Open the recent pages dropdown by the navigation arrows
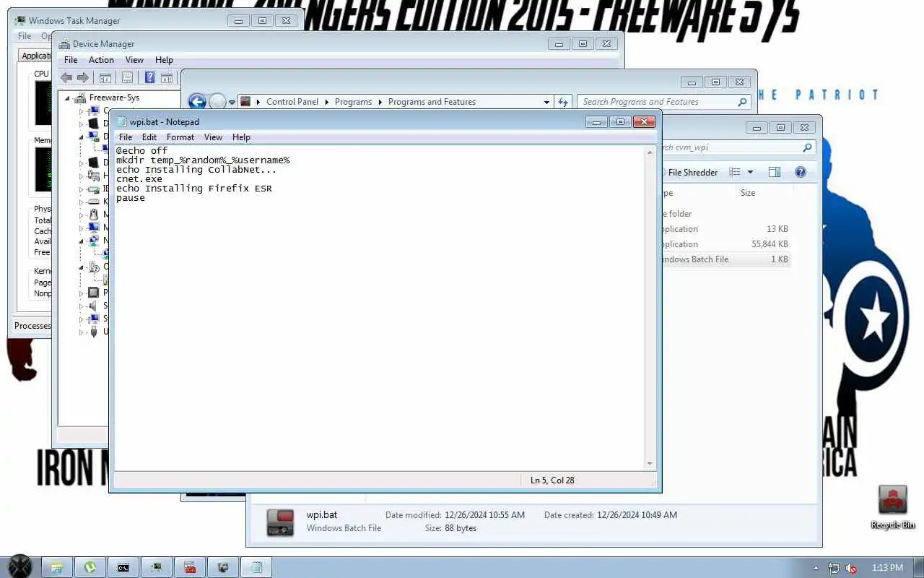 [x=232, y=103]
